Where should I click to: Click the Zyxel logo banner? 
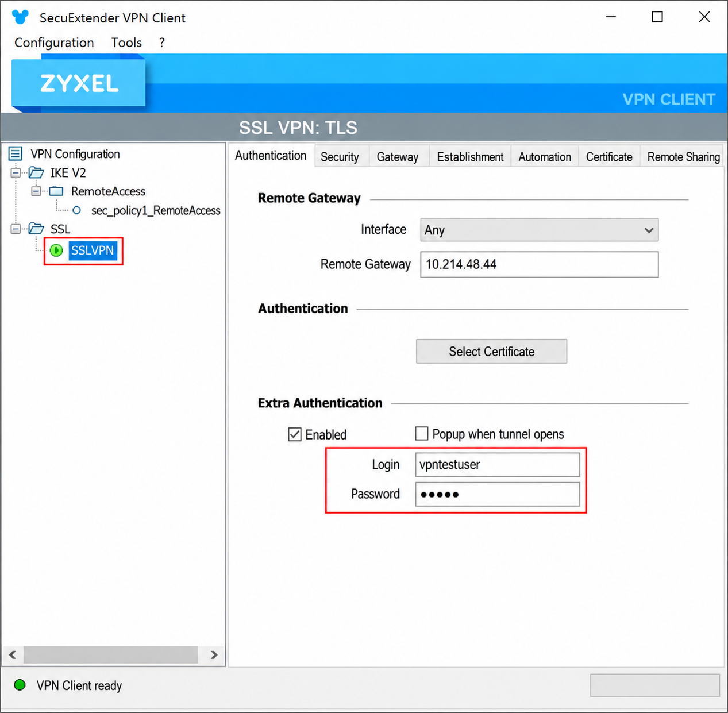pos(79,83)
